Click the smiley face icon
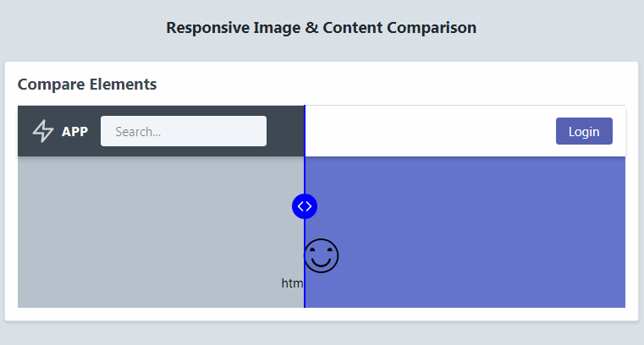This screenshot has width=644, height=345. (322, 255)
